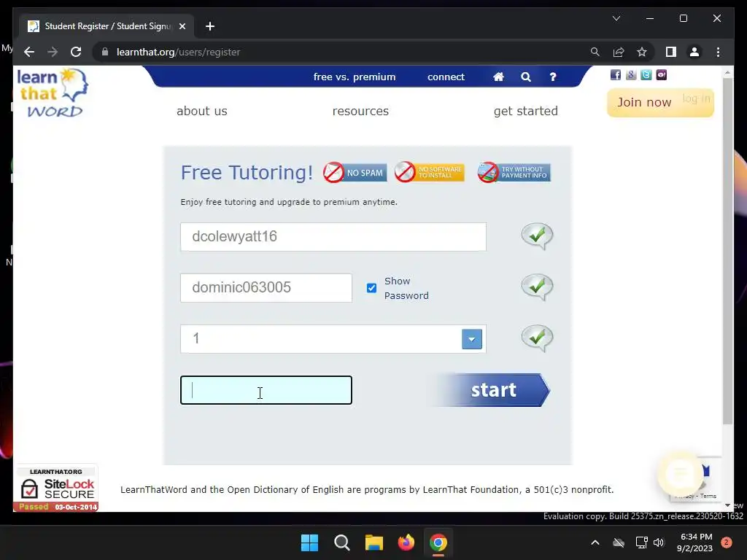Launch Firefox from the taskbar
This screenshot has width=747, height=560.
click(x=406, y=542)
